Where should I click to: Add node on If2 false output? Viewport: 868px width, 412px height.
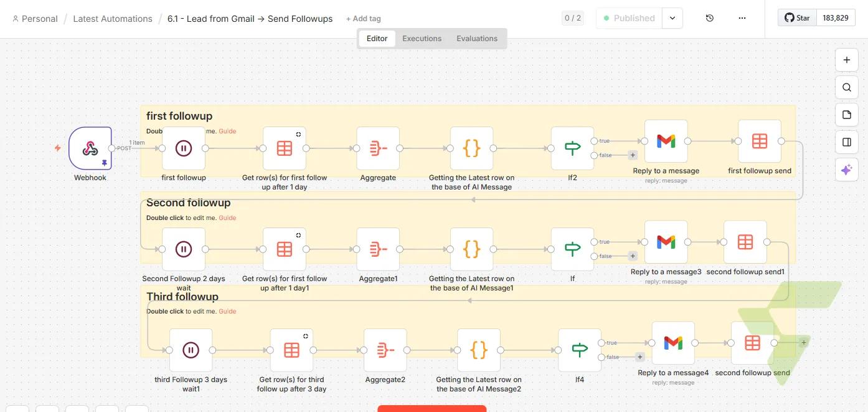pos(633,155)
